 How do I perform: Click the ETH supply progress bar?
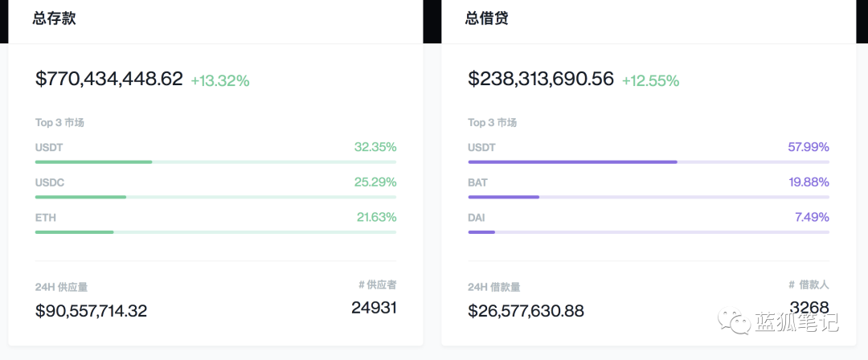[216, 232]
